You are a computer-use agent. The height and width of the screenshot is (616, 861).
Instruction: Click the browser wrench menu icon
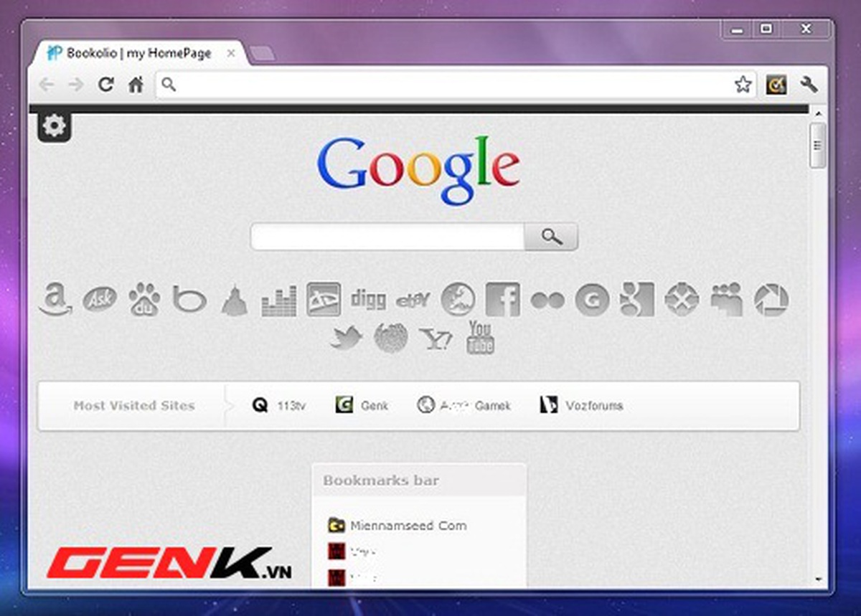[x=809, y=85]
